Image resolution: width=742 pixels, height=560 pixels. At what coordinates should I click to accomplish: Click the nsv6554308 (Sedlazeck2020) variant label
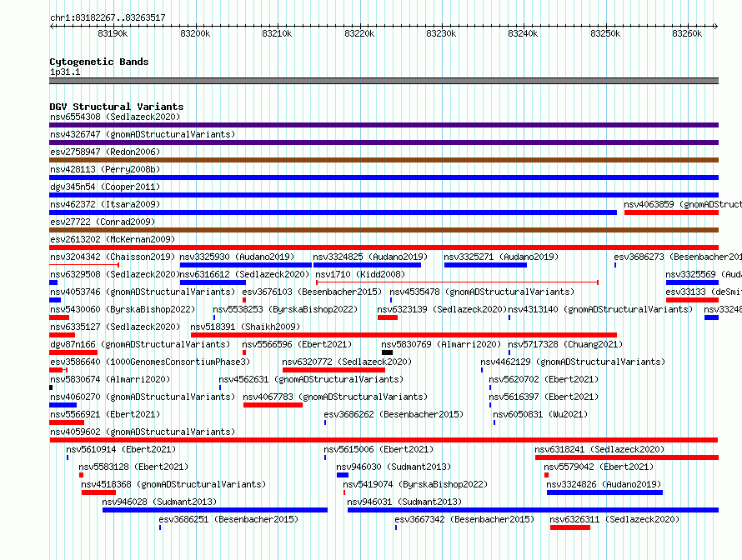point(115,117)
